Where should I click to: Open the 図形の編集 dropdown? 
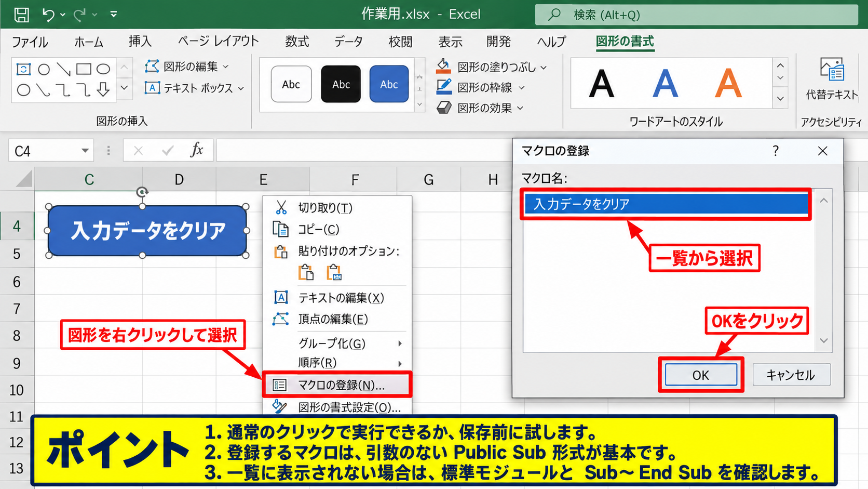click(x=187, y=67)
